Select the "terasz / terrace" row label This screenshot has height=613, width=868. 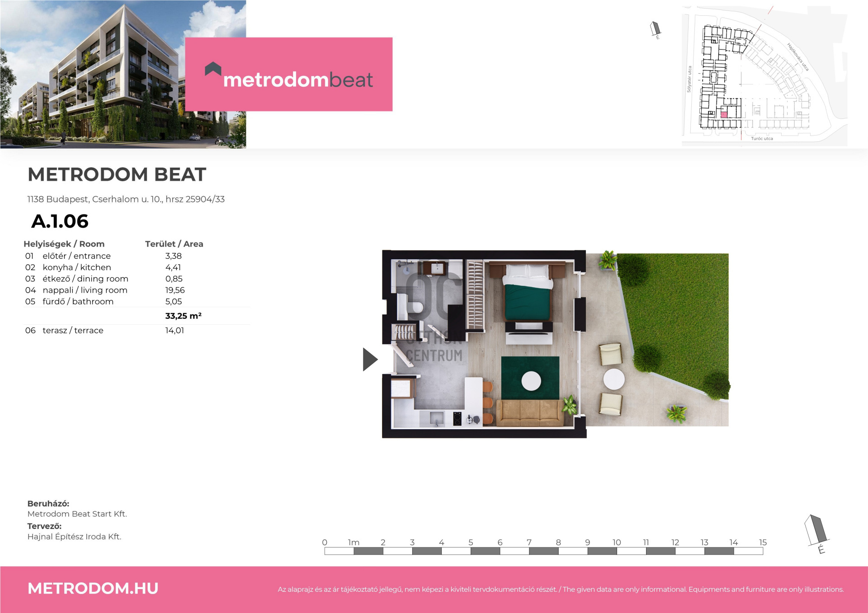click(73, 330)
